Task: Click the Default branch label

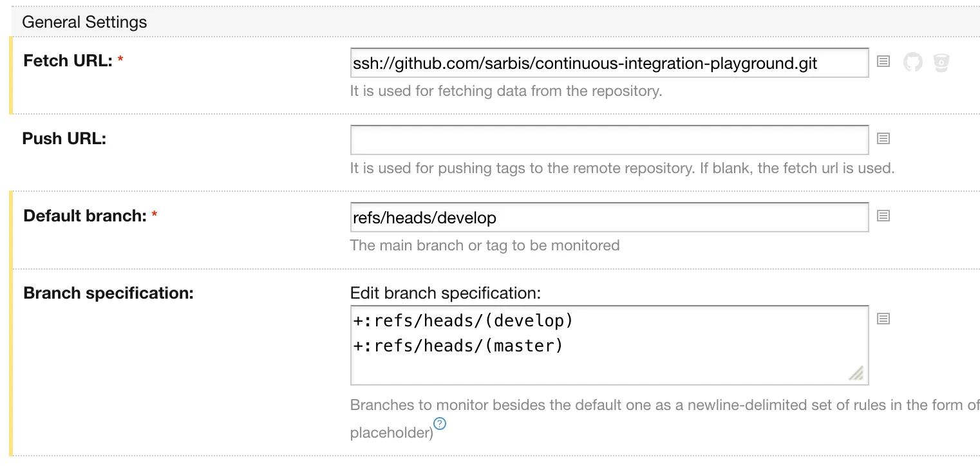Action: [85, 216]
